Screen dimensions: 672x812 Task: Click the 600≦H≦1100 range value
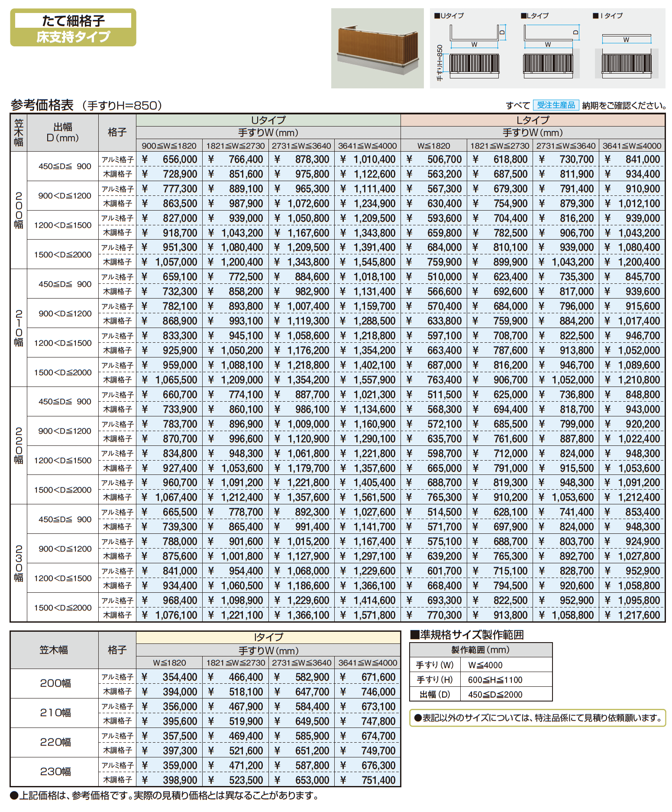tap(495, 680)
